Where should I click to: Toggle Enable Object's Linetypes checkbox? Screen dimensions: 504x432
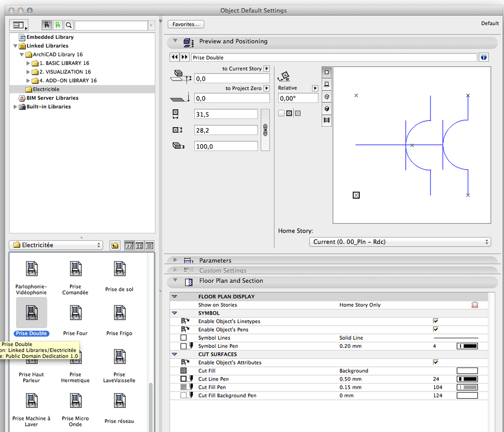click(435, 321)
